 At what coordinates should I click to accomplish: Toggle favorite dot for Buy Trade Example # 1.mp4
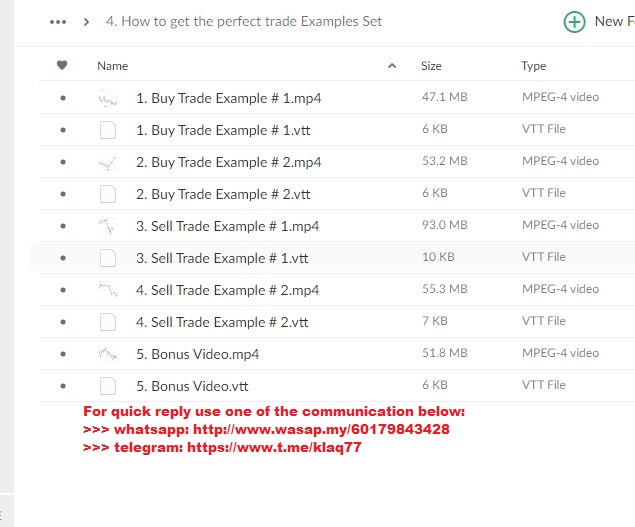pos(63,98)
